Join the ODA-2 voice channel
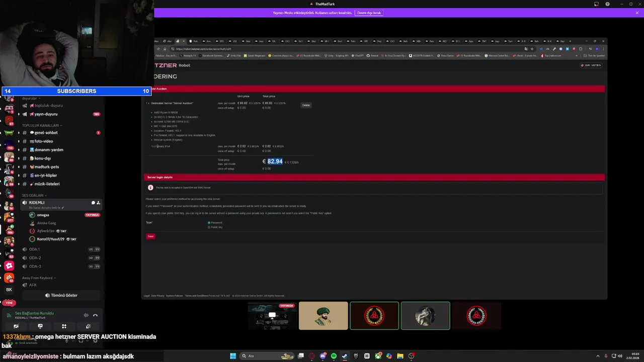 click(60, 258)
